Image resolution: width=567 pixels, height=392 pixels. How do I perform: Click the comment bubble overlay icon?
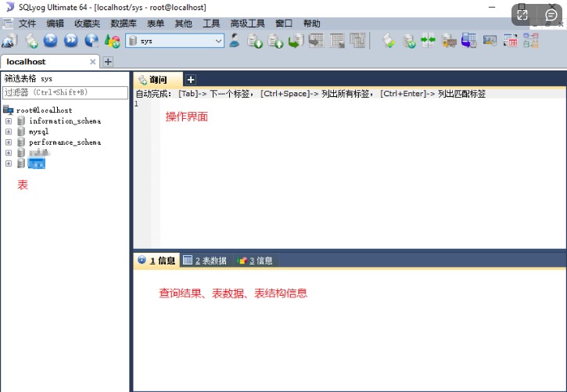pos(551,15)
